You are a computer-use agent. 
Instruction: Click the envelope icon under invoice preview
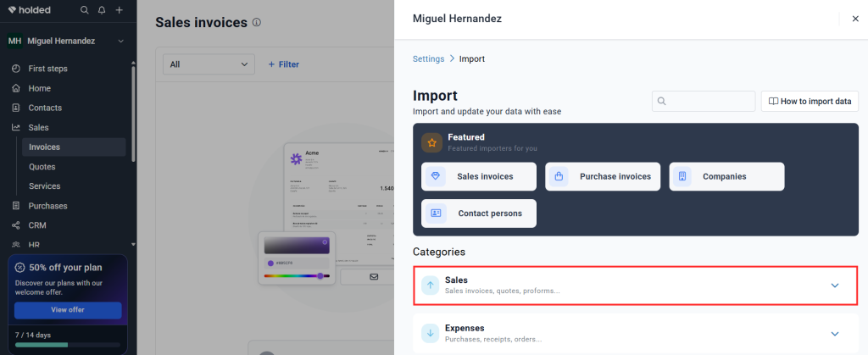(374, 276)
